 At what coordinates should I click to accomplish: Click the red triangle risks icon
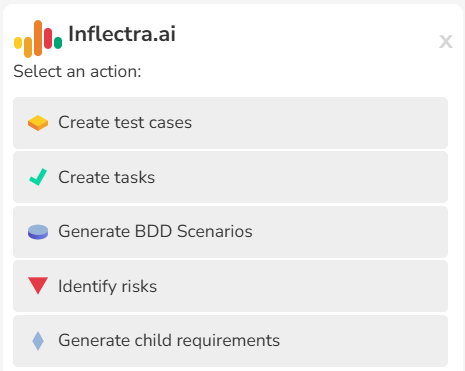point(38,286)
